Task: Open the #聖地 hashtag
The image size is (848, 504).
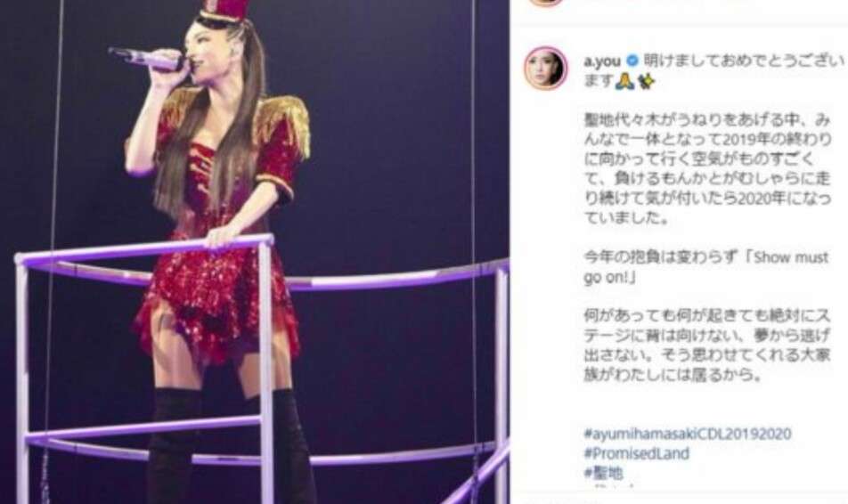Action: [x=604, y=473]
